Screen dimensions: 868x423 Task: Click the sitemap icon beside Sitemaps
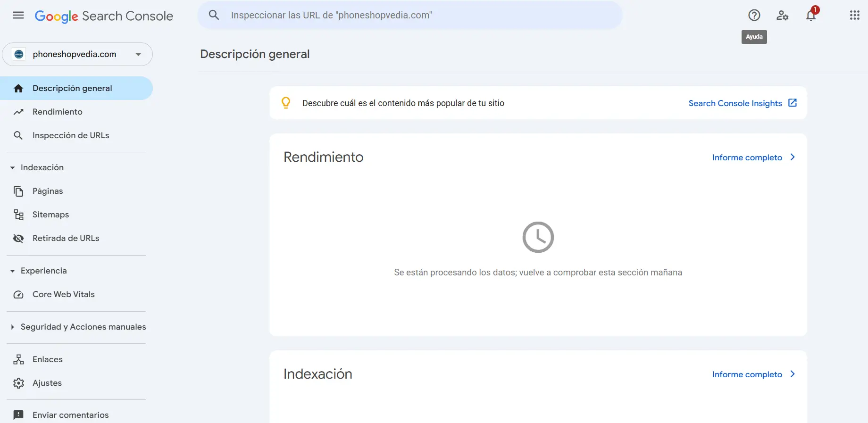[x=18, y=215]
